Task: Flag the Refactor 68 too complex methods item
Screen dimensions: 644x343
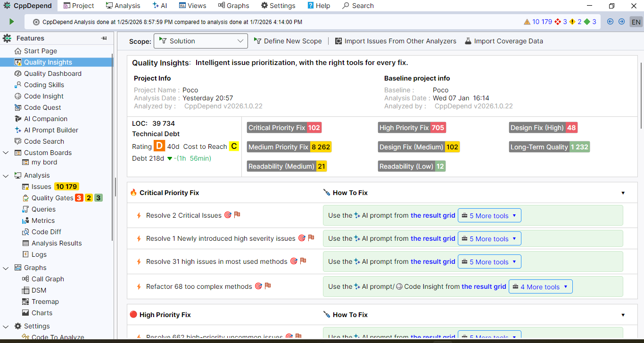Action: pyautogui.click(x=267, y=286)
